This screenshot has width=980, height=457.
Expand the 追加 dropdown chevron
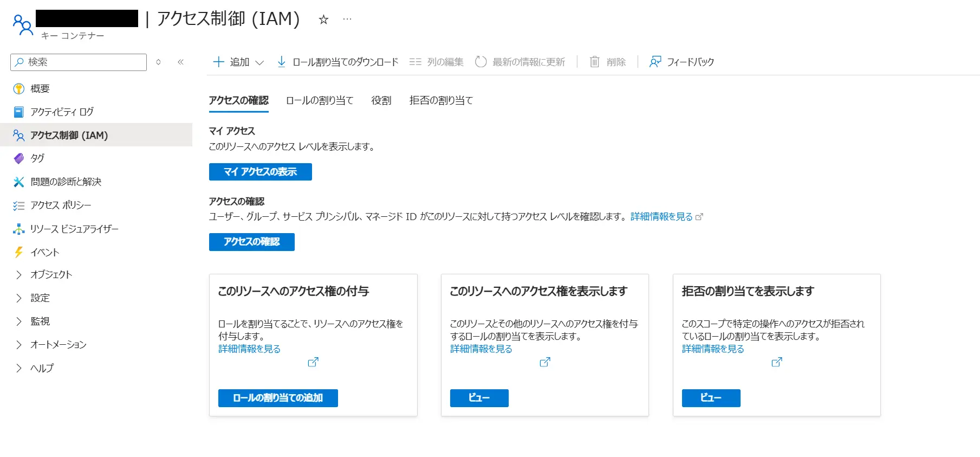pos(259,62)
